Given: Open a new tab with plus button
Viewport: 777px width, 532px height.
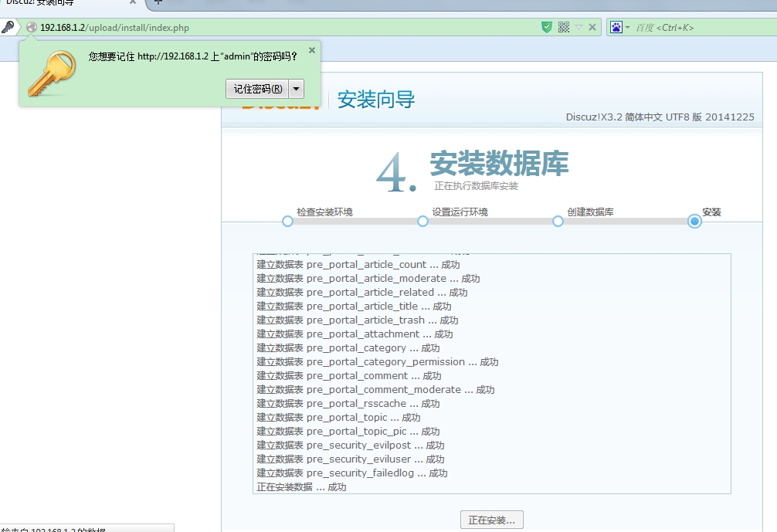Looking at the screenshot, I should [x=158, y=2].
